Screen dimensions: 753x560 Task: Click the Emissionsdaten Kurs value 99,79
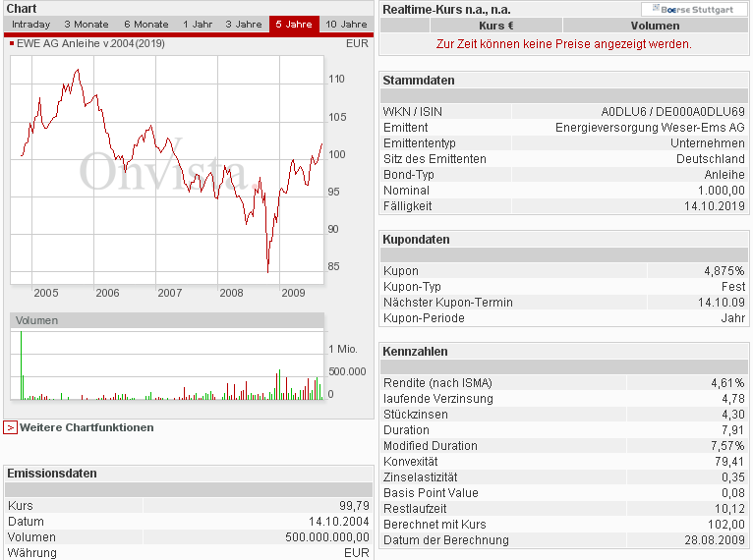354,506
